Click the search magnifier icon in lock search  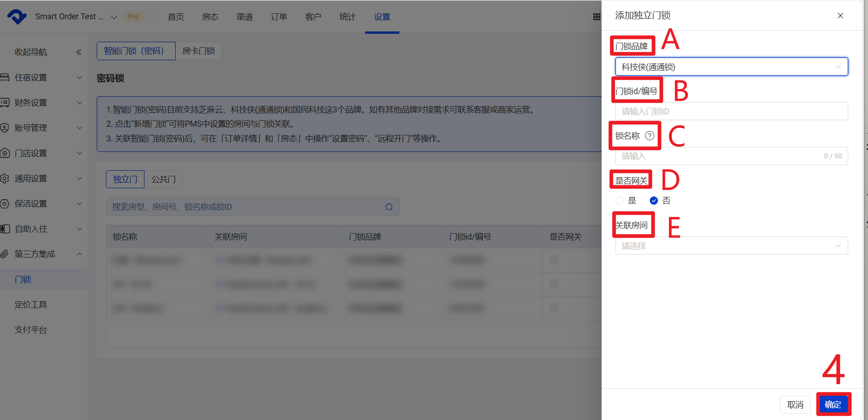tap(389, 207)
